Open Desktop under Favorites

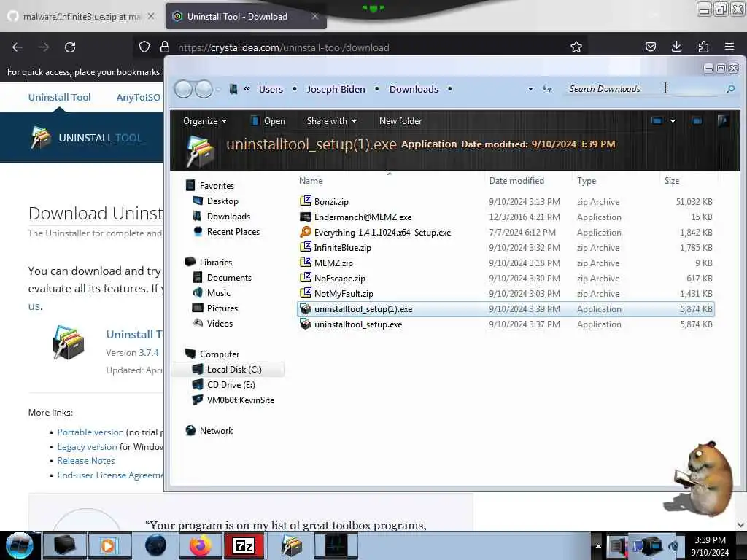222,201
